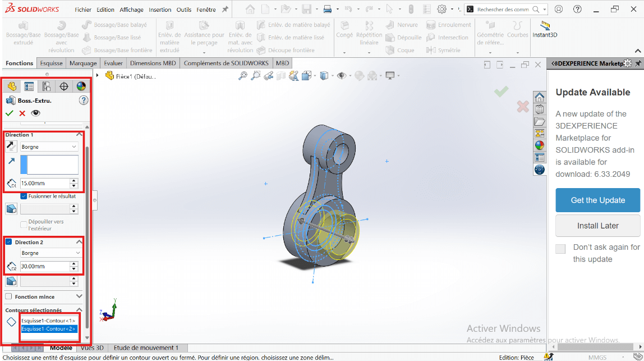Open Direction 1 end condition dropdown (Borgne)
This screenshot has height=361, width=644.
click(x=49, y=147)
